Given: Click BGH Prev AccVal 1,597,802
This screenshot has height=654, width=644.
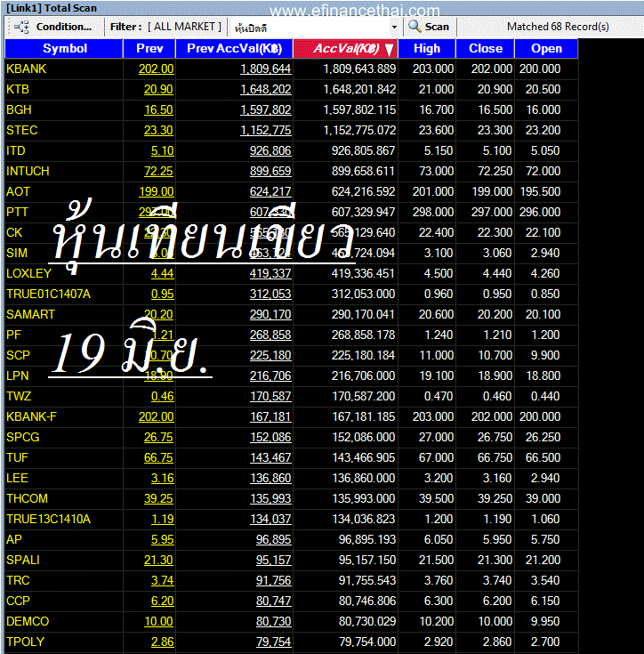Looking at the screenshot, I should coord(266,109).
